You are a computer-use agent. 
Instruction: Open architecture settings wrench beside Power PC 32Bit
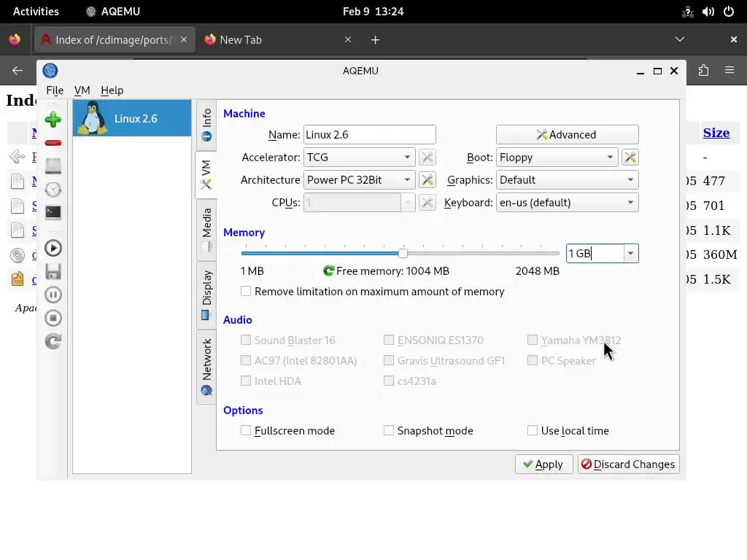tap(427, 180)
